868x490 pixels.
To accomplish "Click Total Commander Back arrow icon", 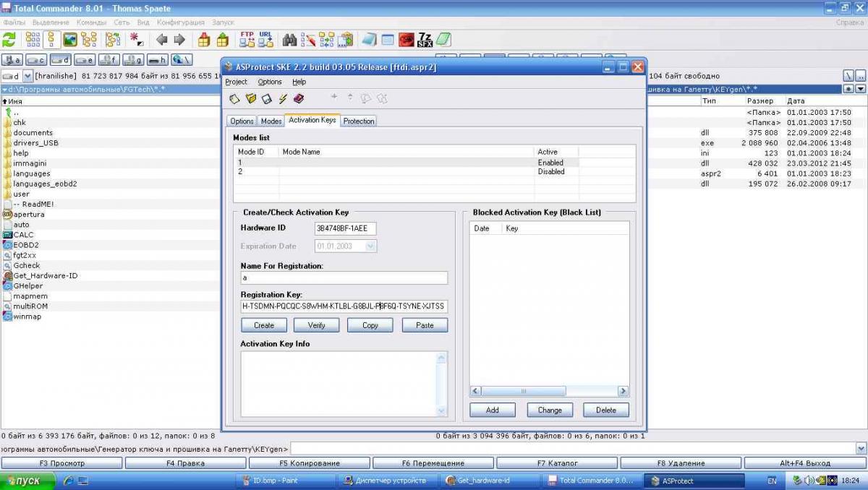I will pos(162,39).
